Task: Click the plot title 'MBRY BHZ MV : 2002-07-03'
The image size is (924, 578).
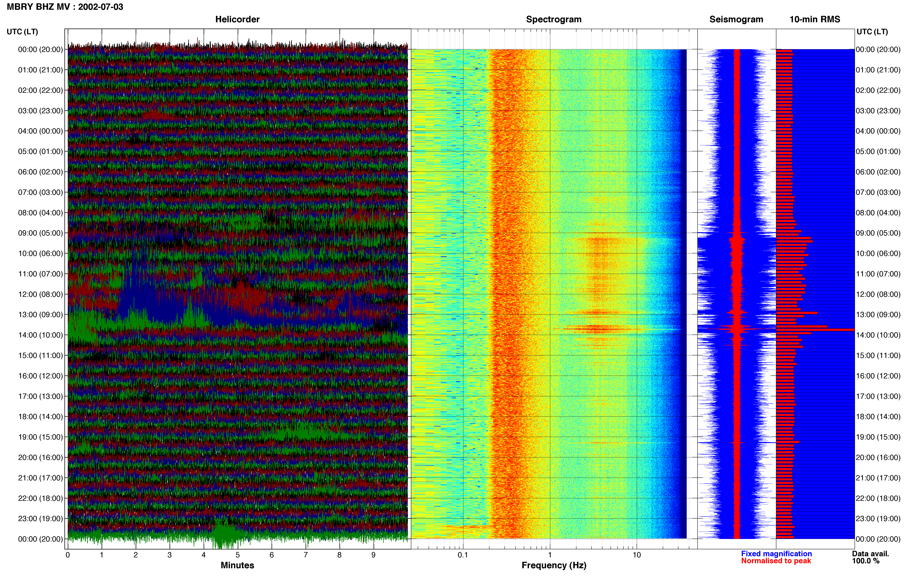Action: pos(65,7)
